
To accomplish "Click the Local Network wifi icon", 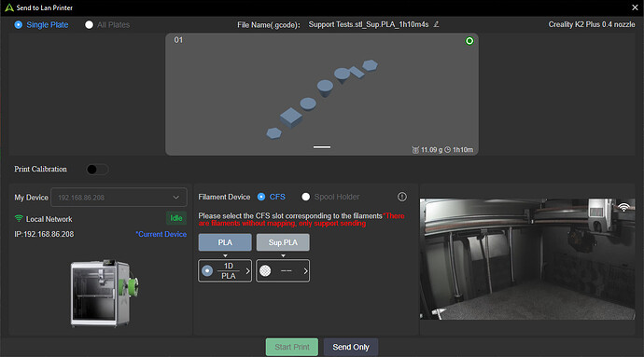I will click(19, 218).
